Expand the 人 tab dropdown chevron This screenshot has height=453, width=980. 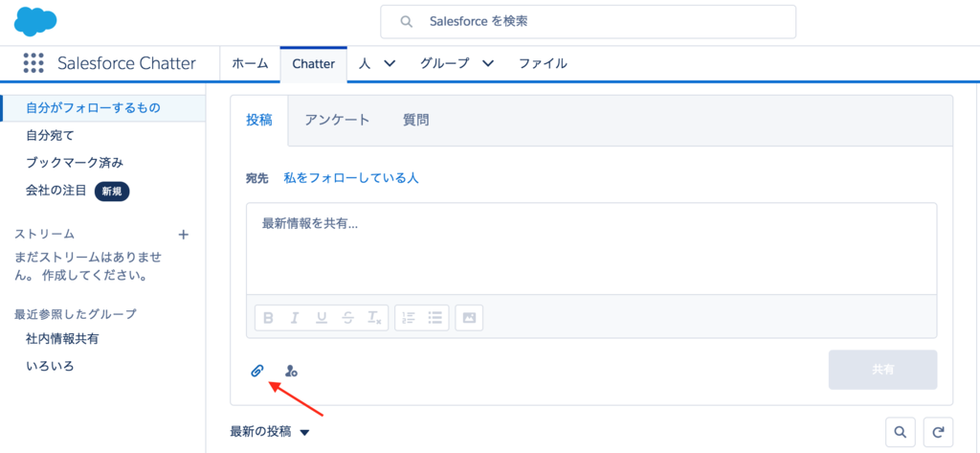point(390,63)
